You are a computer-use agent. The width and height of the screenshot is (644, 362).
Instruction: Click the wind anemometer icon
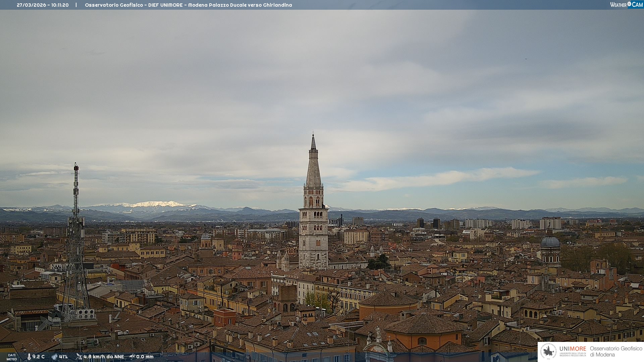(79, 357)
